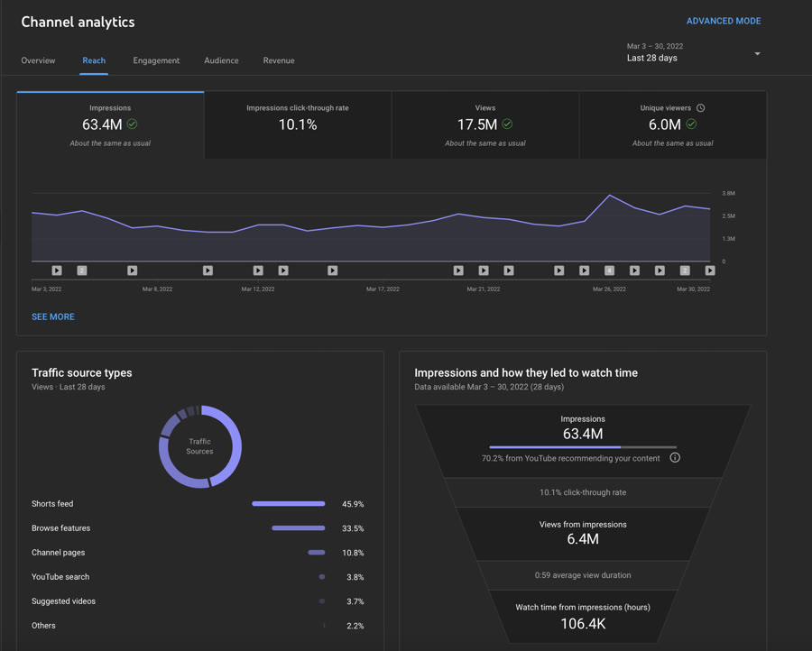812x651 pixels.
Task: Click the Traffic Sources donut chart
Action: pos(200,446)
